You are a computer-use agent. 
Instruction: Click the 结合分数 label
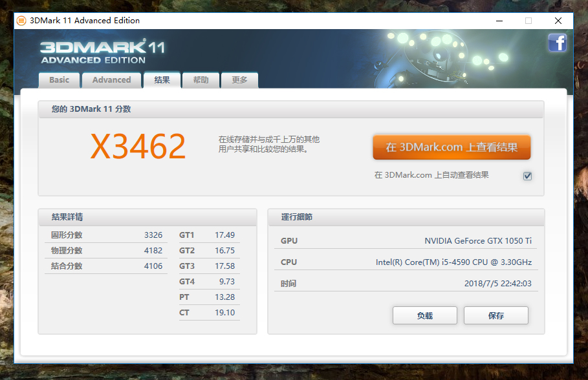[67, 266]
